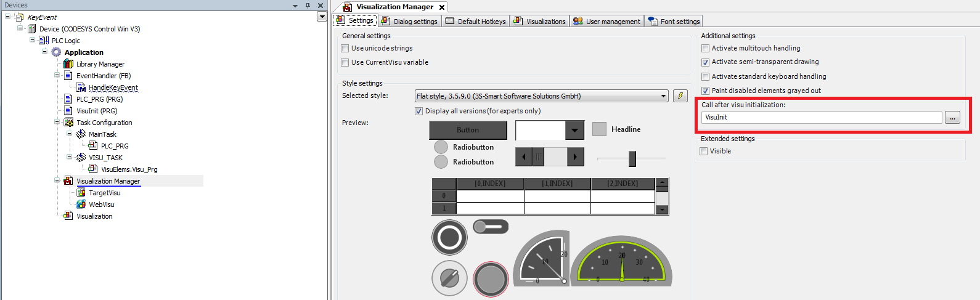The height and width of the screenshot is (300, 980).
Task: Toggle Activate multitouch handling checkbox
Action: click(x=705, y=48)
